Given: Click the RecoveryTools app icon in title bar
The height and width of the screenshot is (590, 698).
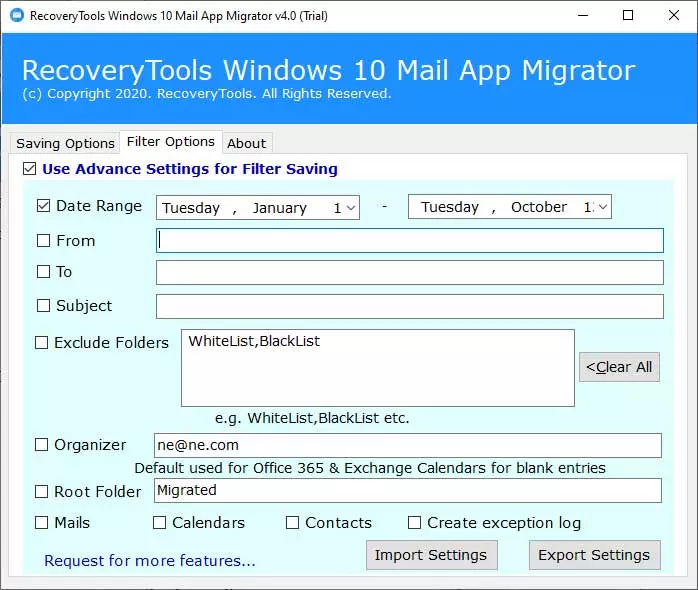Looking at the screenshot, I should pyautogui.click(x=14, y=16).
